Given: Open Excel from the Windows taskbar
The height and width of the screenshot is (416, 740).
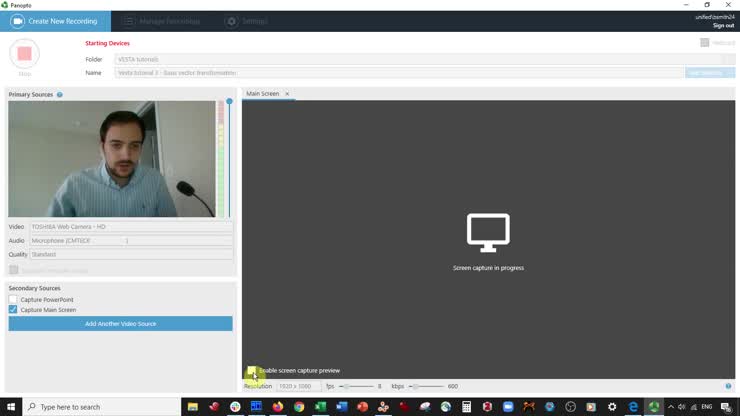Looking at the screenshot, I should [x=320, y=407].
